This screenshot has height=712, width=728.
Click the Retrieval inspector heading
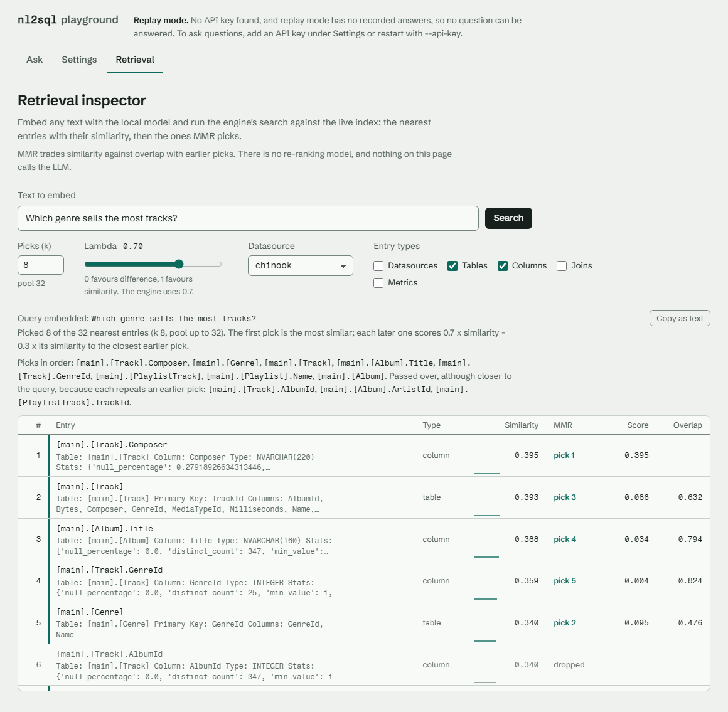point(82,100)
